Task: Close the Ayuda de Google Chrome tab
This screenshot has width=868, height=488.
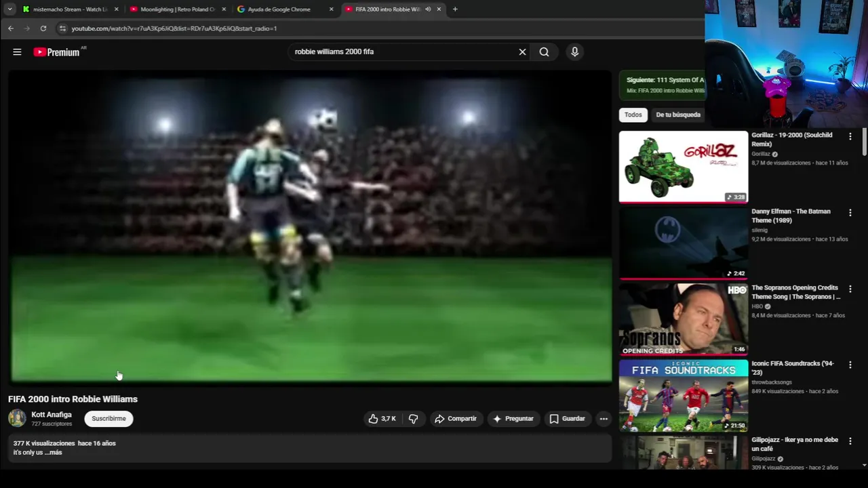Action: pyautogui.click(x=331, y=9)
